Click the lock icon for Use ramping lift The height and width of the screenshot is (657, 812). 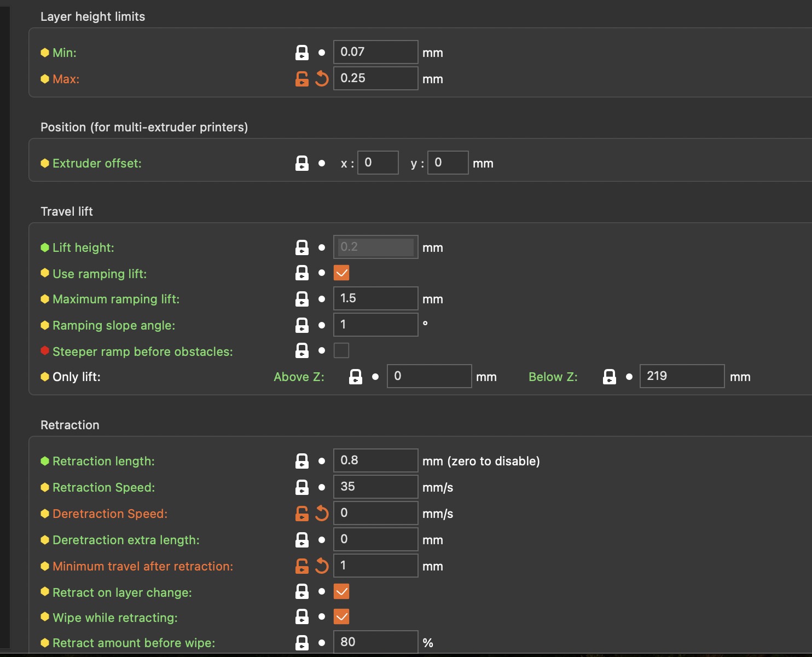pyautogui.click(x=302, y=273)
